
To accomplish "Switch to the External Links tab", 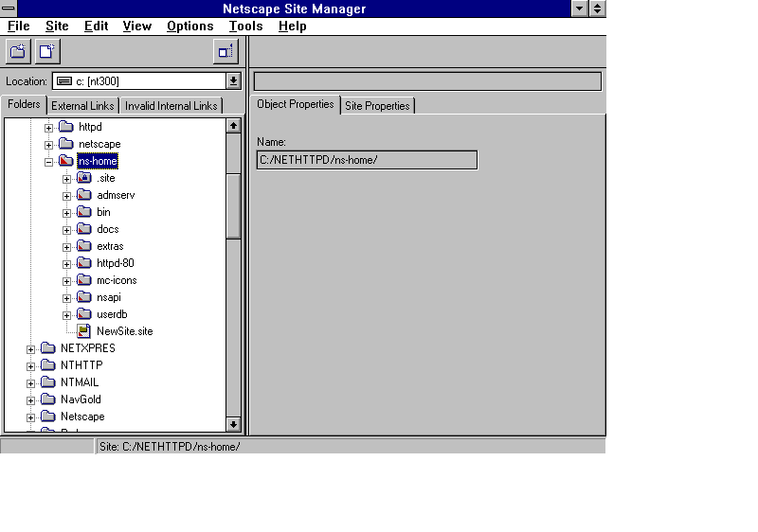I will [x=82, y=106].
